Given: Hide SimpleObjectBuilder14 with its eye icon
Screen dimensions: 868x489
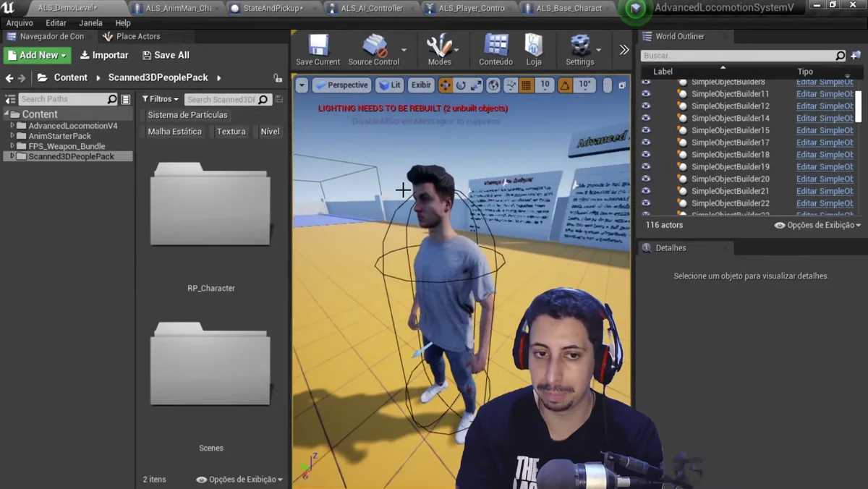Looking at the screenshot, I should (x=646, y=118).
